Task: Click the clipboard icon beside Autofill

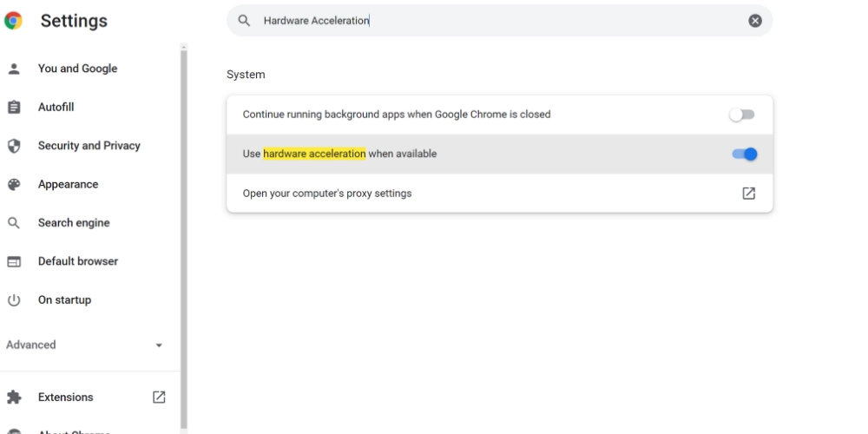Action: coord(14,108)
